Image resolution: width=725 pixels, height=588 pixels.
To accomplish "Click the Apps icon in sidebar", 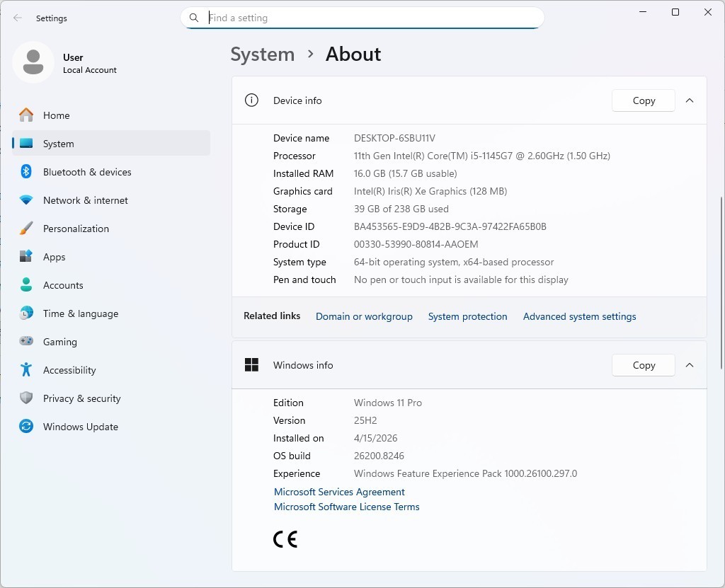I will tap(26, 257).
